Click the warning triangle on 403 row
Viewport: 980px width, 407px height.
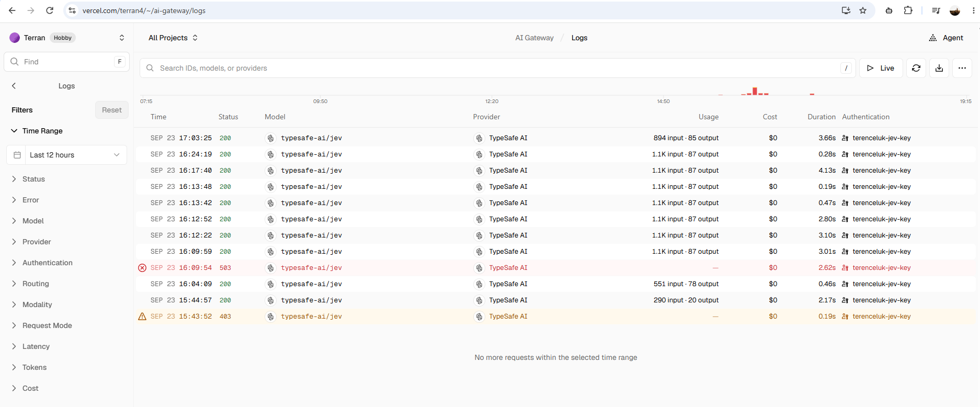coord(142,316)
